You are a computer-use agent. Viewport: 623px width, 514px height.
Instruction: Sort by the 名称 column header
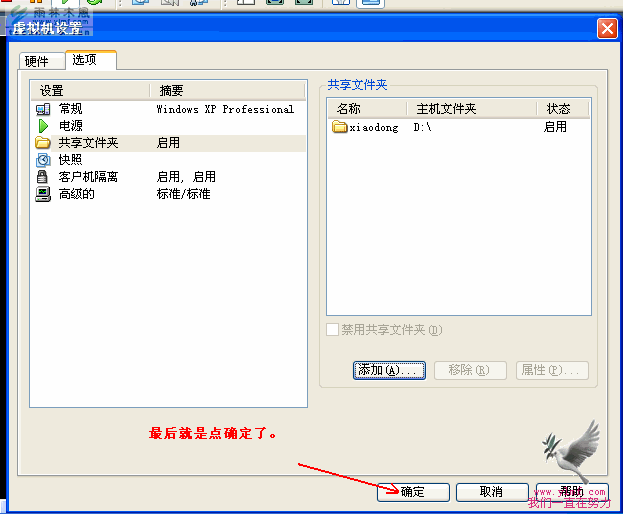(x=367, y=108)
